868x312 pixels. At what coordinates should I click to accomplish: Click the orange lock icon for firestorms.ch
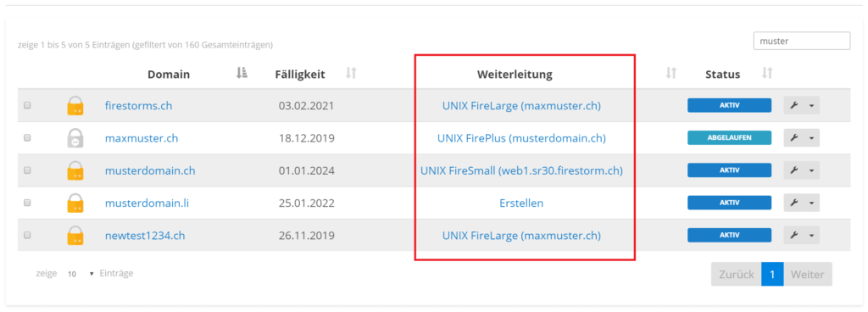click(75, 106)
